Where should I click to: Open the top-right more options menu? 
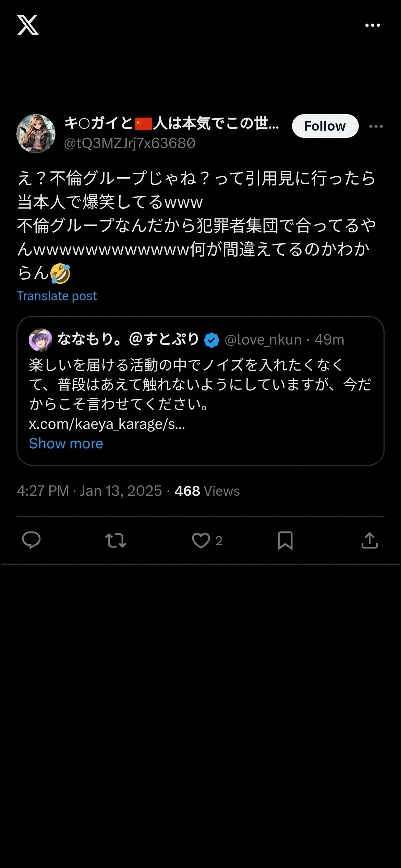point(373,25)
